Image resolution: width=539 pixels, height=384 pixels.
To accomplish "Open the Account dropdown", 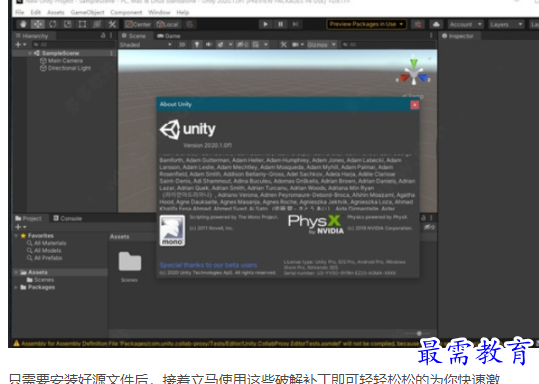I will click(465, 24).
